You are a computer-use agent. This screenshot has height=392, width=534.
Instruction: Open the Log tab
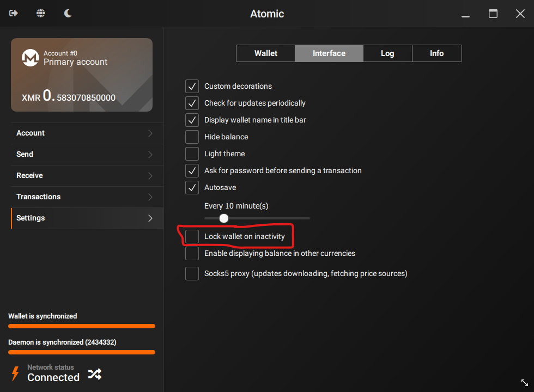coord(387,53)
